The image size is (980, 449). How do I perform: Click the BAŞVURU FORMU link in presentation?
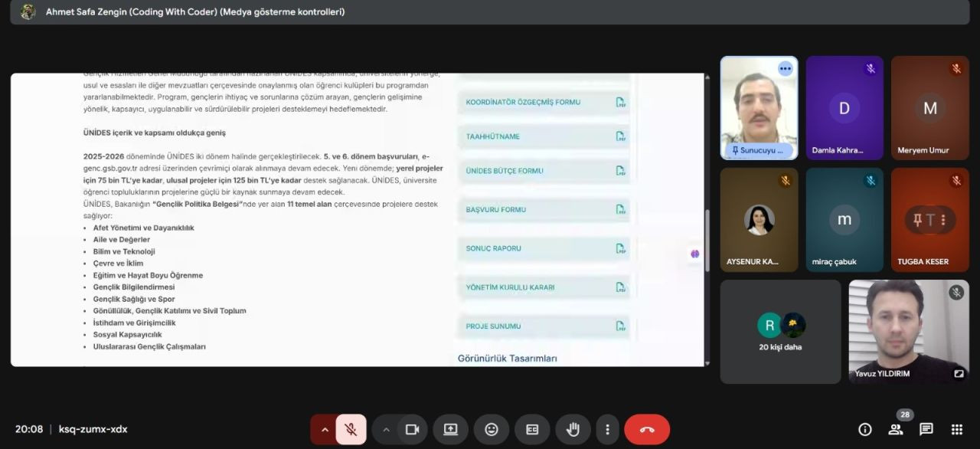pyautogui.click(x=496, y=209)
